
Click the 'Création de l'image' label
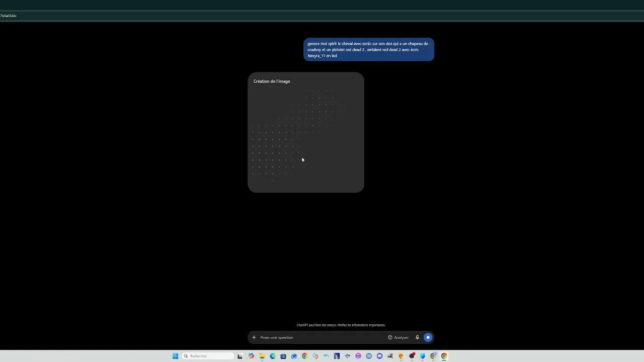click(272, 81)
